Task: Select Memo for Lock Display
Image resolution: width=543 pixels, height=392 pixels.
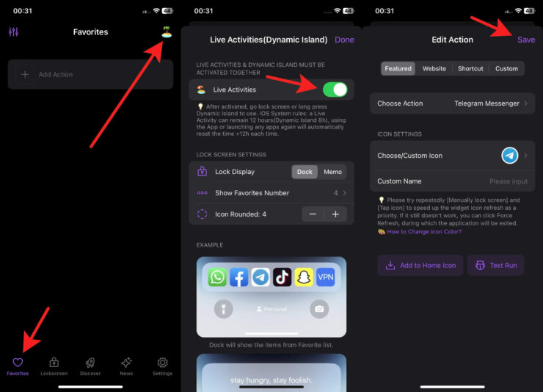Action: pos(332,172)
